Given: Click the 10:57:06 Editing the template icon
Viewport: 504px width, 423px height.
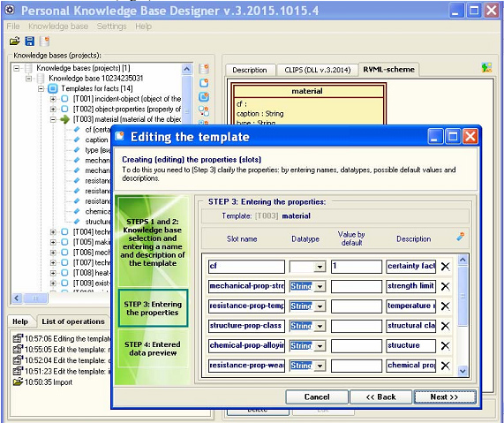Looking at the screenshot, I should pos(18,338).
